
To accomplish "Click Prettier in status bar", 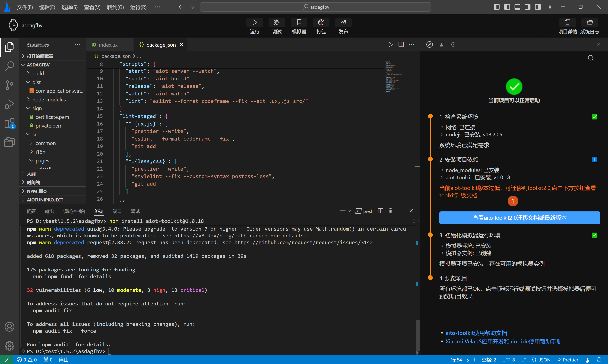I will tap(567, 360).
